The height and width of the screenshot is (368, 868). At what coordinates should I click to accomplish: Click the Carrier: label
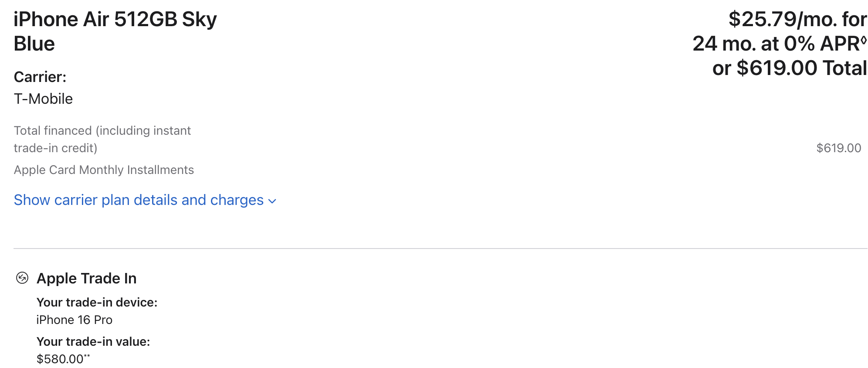click(40, 77)
